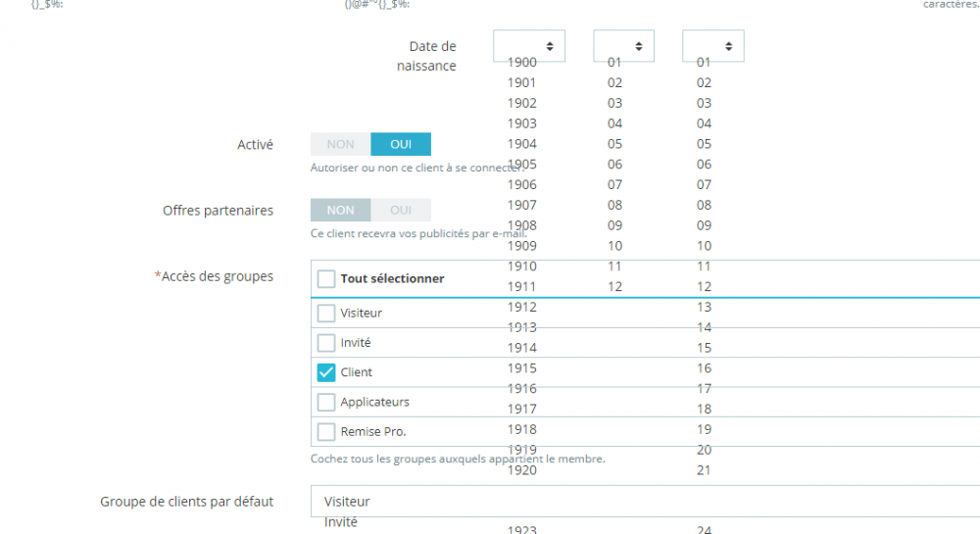
Task: Choose year 1904 from the list
Action: tap(522, 144)
